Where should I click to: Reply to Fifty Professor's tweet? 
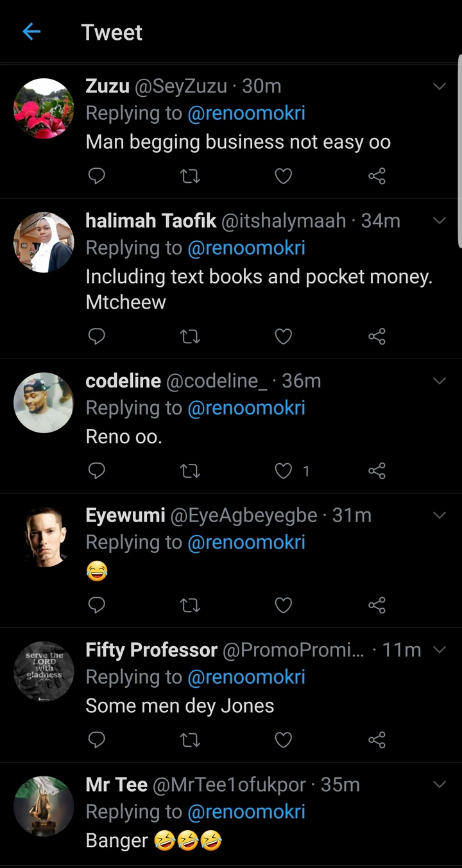pyautogui.click(x=96, y=740)
